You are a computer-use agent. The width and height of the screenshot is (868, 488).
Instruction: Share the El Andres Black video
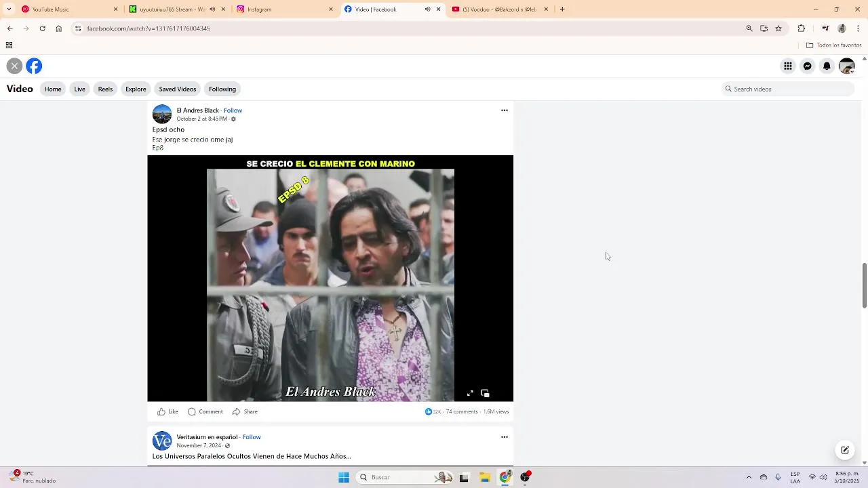[245, 411]
